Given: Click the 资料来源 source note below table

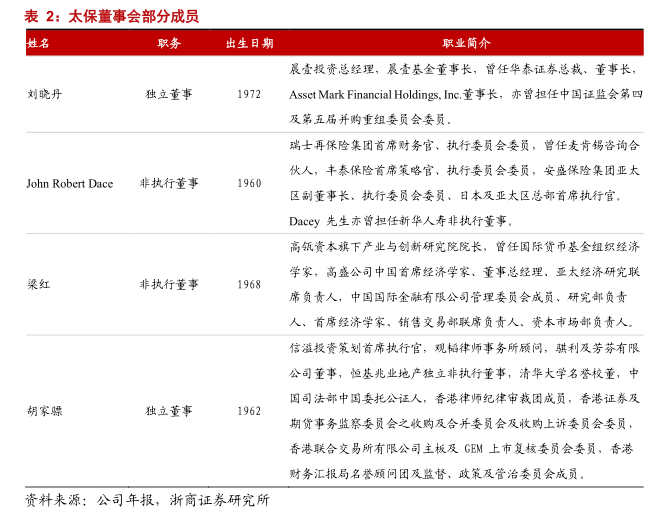Looking at the screenshot, I should pyautogui.click(x=147, y=500).
